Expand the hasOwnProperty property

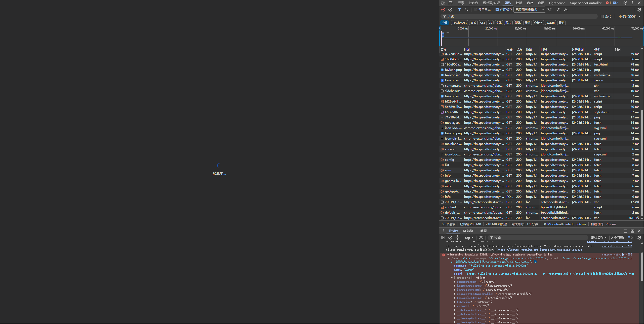[455, 286]
